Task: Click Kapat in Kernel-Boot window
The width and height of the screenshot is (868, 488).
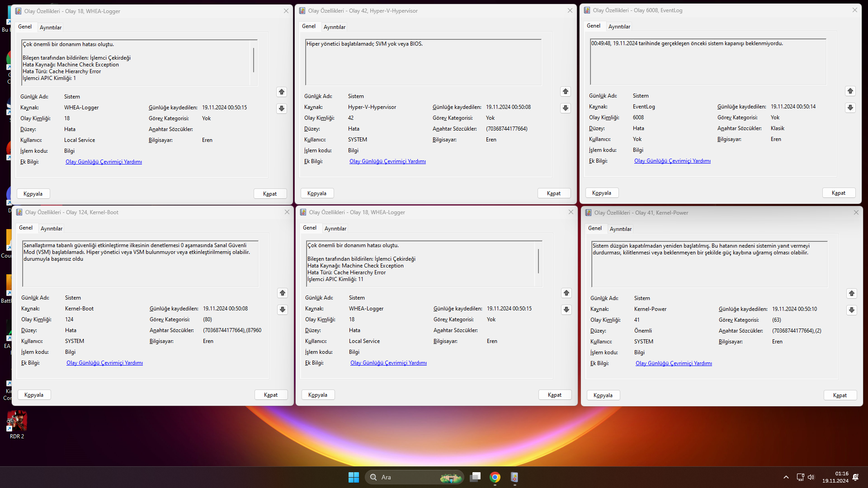Action: [271, 395]
